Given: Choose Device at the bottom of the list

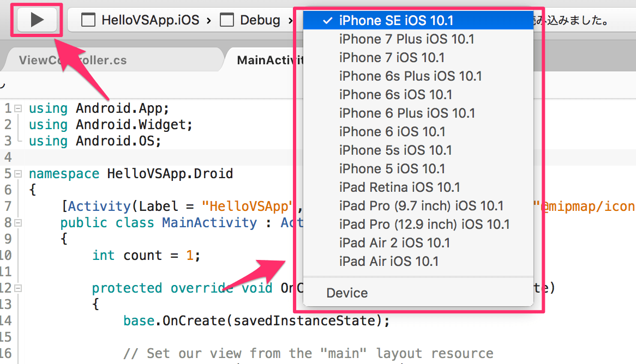Looking at the screenshot, I should pyautogui.click(x=347, y=293).
